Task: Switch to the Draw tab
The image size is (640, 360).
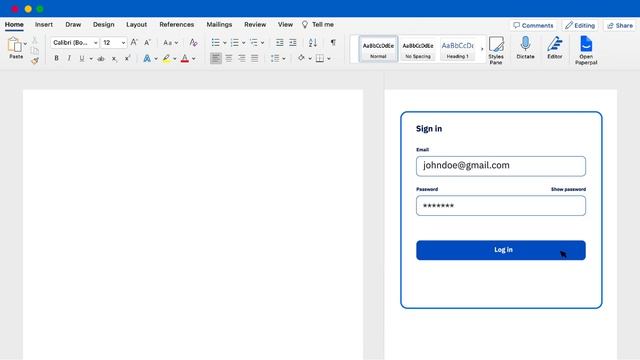Action: pyautogui.click(x=73, y=24)
